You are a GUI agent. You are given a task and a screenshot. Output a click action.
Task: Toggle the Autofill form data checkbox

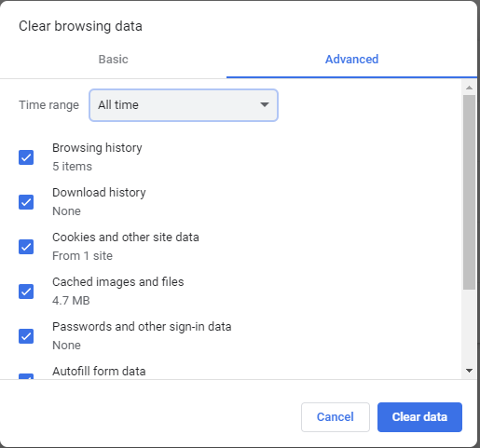pos(26,376)
